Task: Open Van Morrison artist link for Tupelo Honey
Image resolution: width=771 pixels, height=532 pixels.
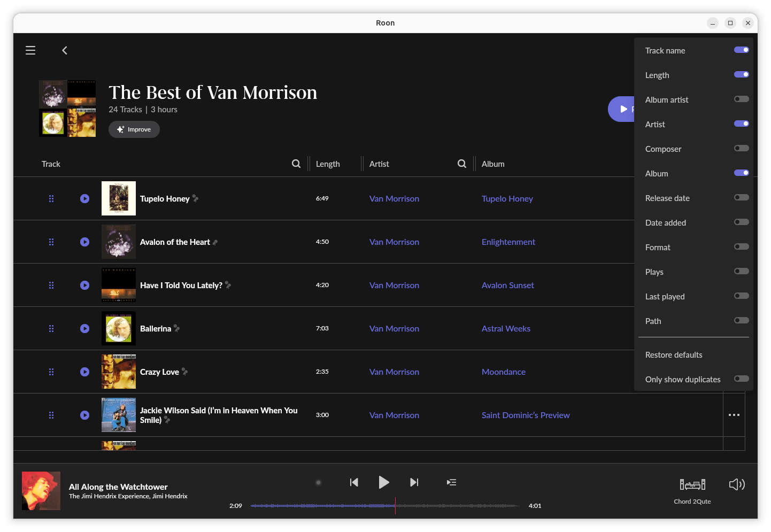Action: (x=394, y=198)
